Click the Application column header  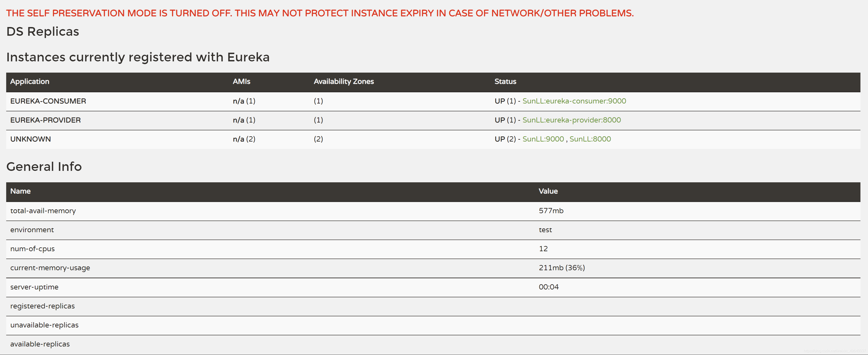click(x=30, y=82)
